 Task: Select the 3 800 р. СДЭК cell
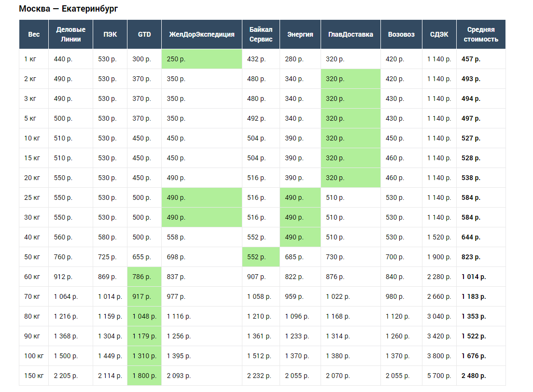tap(439, 356)
